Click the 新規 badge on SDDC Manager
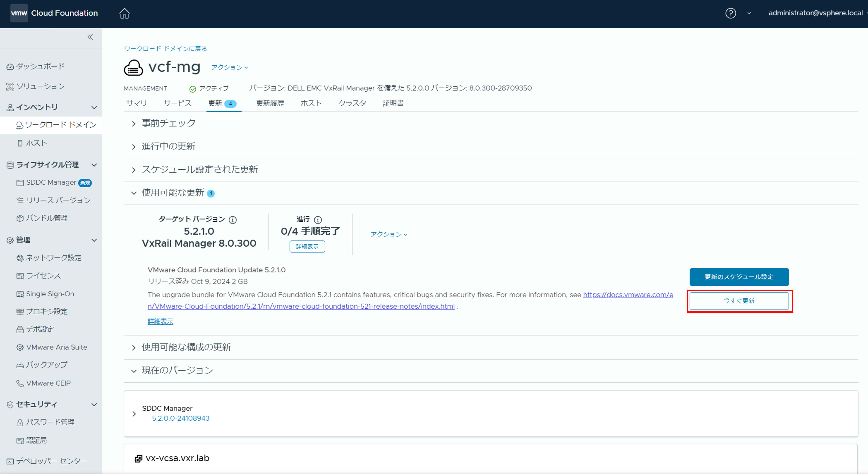Screen dimensions: 868x474 click(x=85, y=183)
